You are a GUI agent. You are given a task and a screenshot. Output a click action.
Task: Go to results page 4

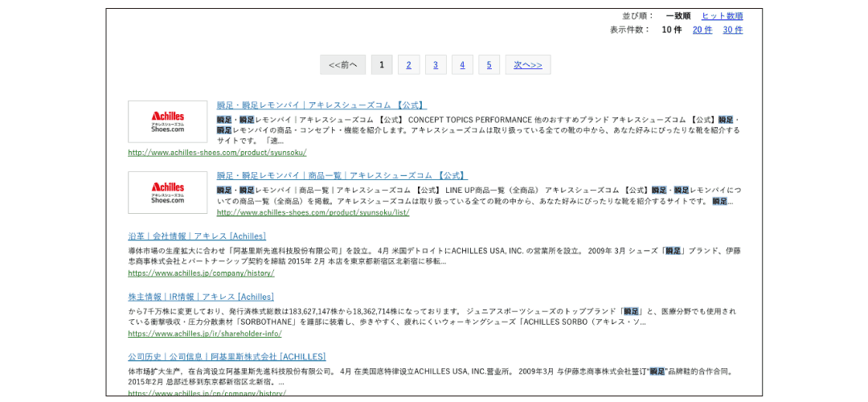(x=462, y=65)
